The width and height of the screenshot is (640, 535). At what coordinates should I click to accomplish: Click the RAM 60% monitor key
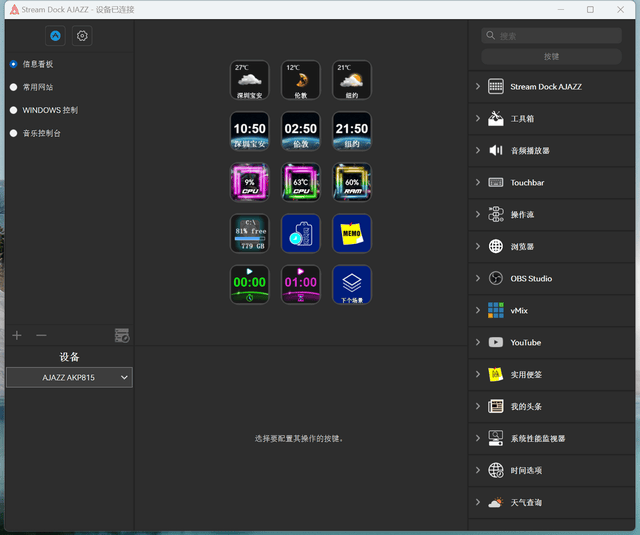point(351,182)
